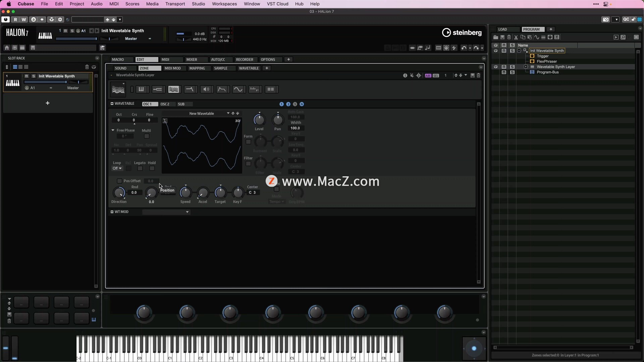Click the zone info icon

(405, 75)
